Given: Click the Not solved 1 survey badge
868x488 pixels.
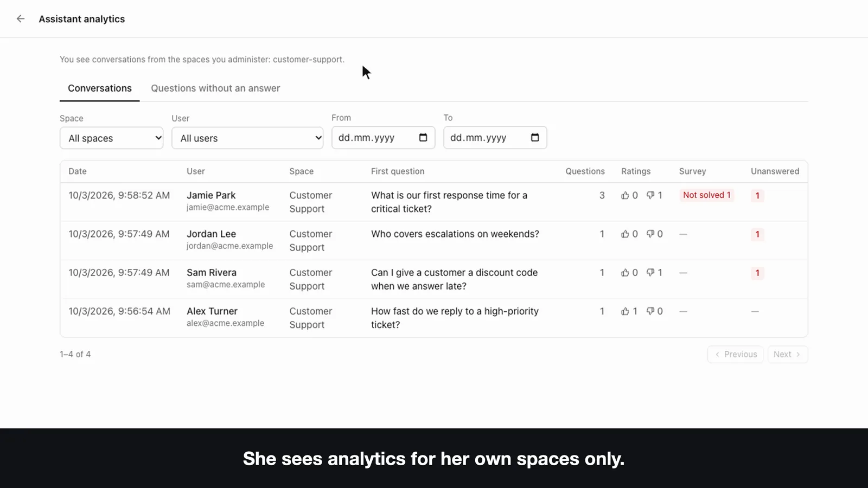Looking at the screenshot, I should 707,195.
